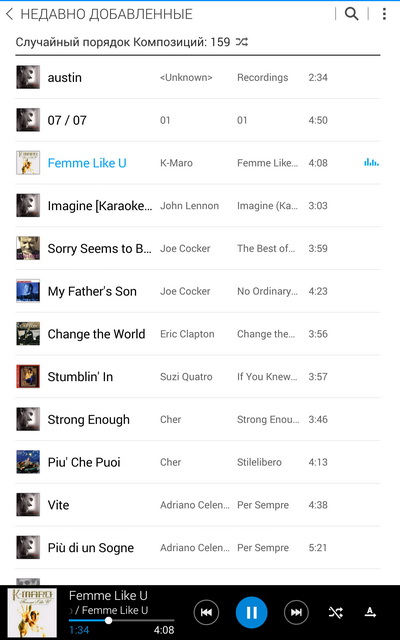
Task: Toggle the repeat A mode icon
Action: pos(370,612)
